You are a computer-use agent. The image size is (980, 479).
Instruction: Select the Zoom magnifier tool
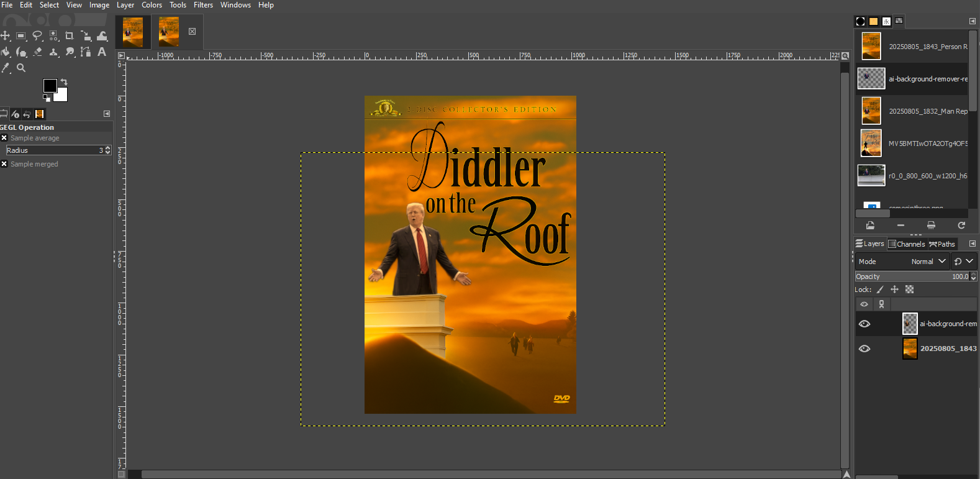(x=21, y=68)
